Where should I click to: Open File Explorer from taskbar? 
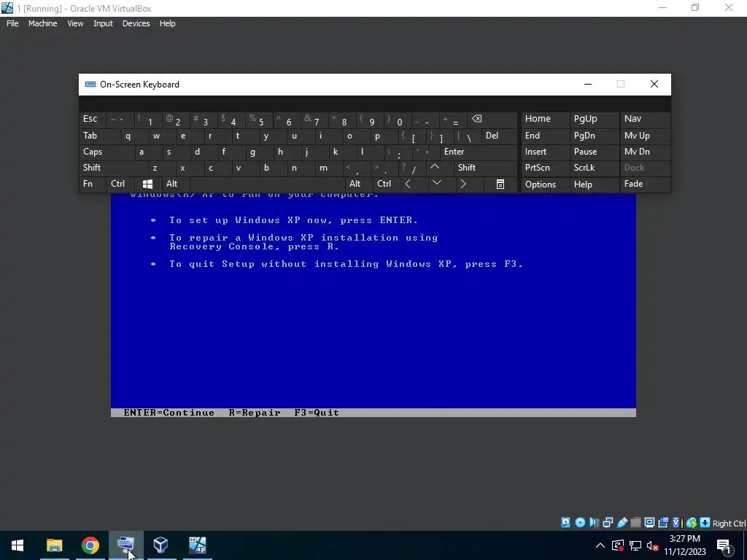[54, 545]
